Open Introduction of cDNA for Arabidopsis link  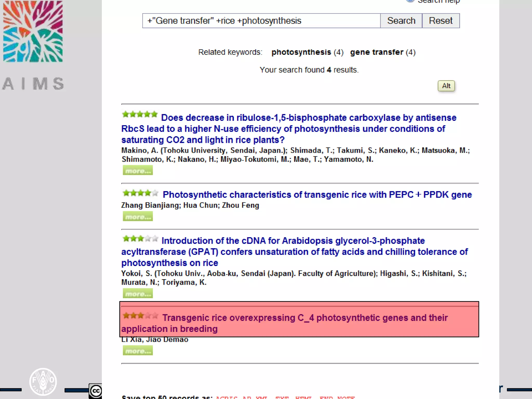(293, 241)
